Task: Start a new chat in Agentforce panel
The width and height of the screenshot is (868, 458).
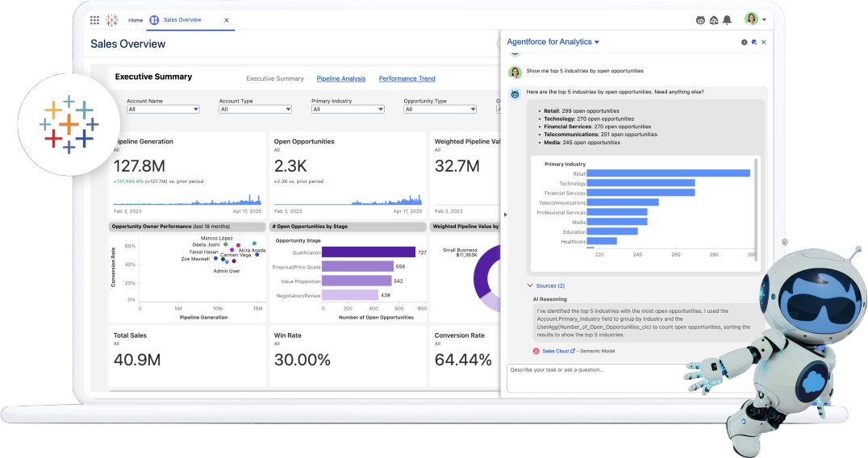Action: (x=754, y=42)
